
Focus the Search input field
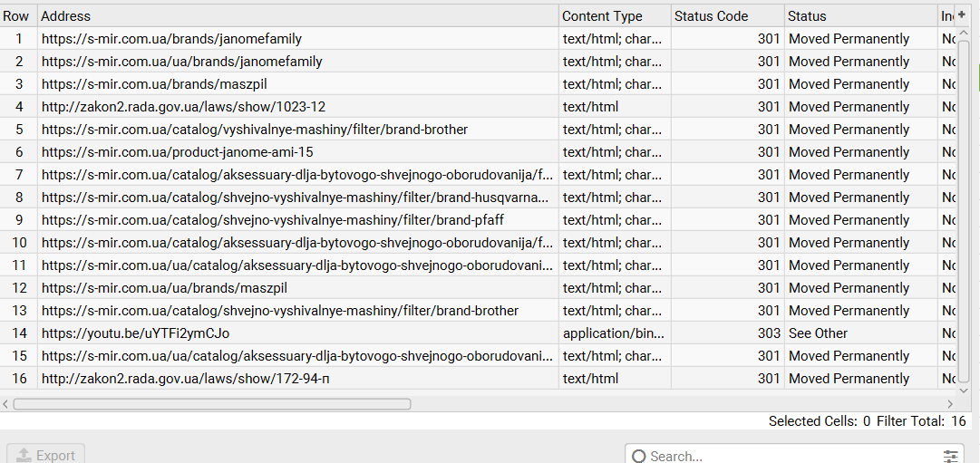point(789,456)
